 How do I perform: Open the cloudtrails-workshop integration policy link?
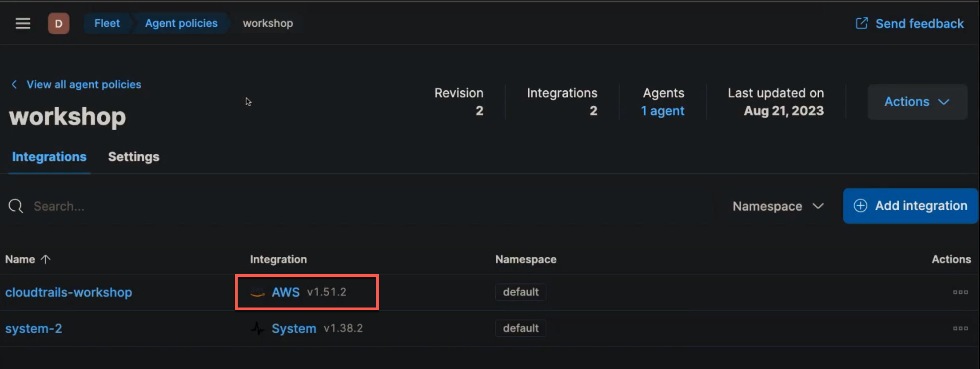click(x=69, y=292)
